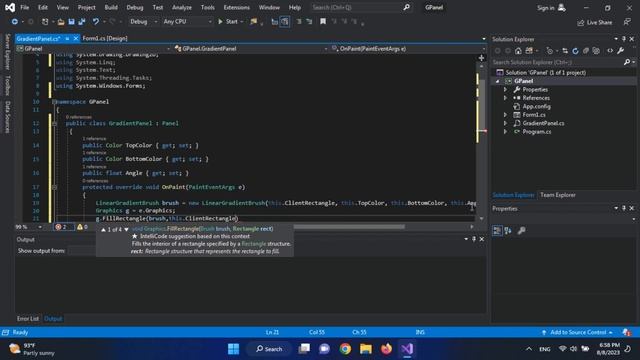
Task: Toggle pin on GradientPanel.cs tab
Action: 67,38
